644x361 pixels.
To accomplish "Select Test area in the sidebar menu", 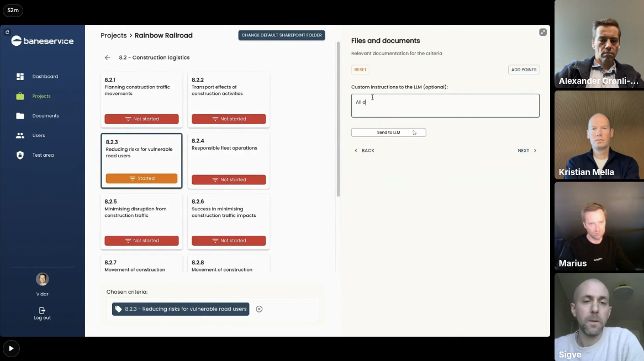I will click(43, 155).
